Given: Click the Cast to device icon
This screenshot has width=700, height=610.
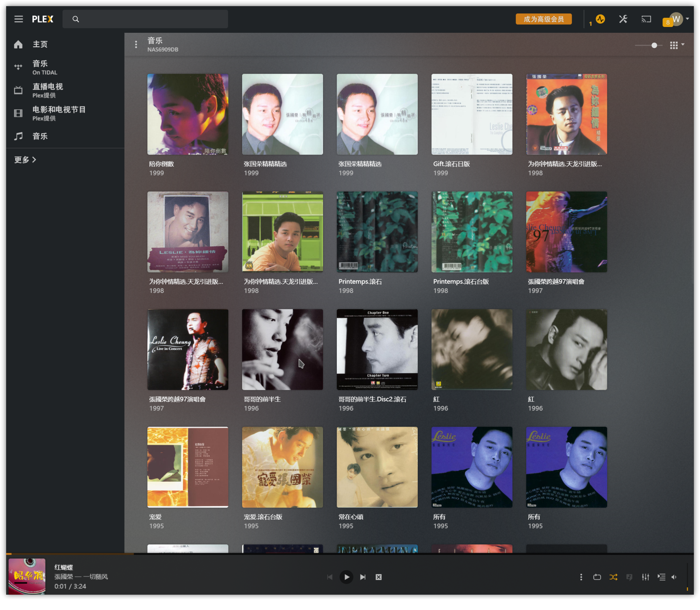Looking at the screenshot, I should coord(646,19).
